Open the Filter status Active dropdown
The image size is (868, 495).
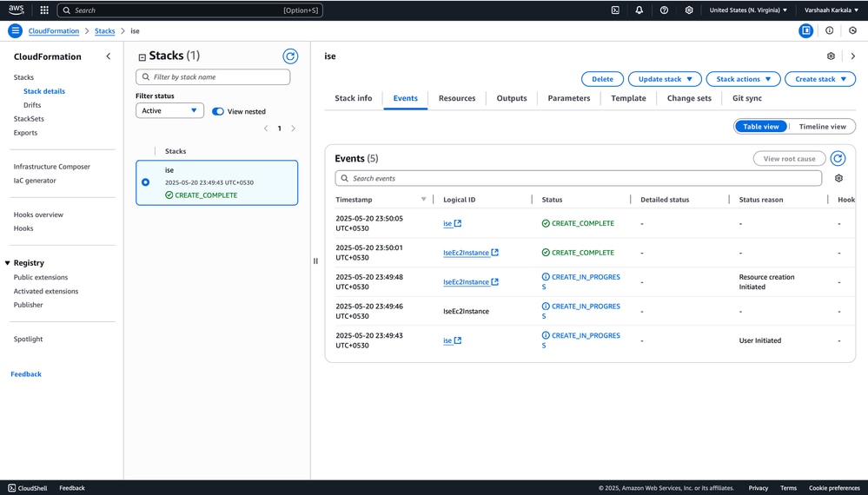pyautogui.click(x=169, y=111)
